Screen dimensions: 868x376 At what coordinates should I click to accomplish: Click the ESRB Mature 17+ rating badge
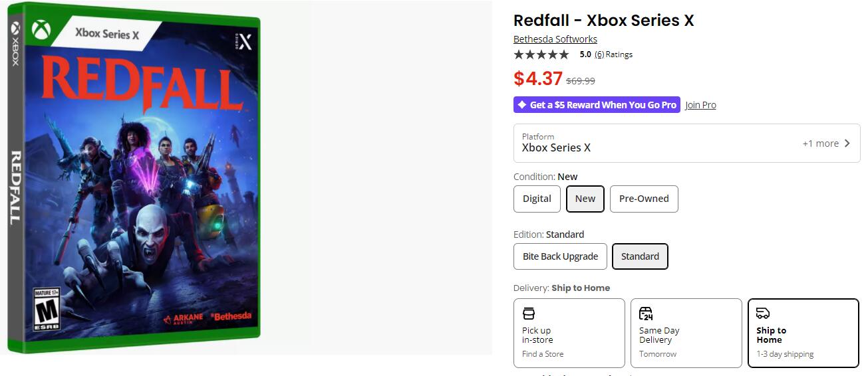tap(47, 310)
